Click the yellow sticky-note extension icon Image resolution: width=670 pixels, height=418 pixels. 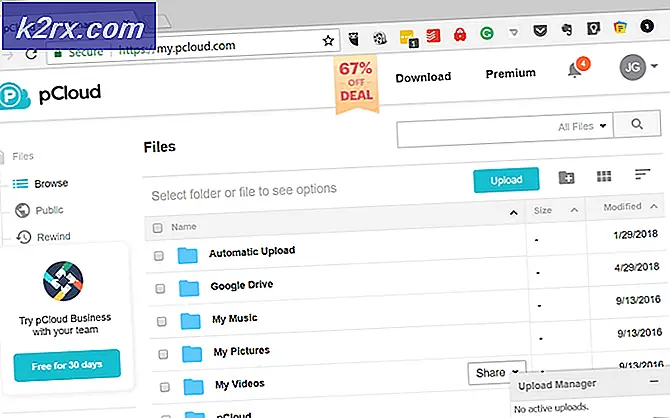click(x=408, y=38)
